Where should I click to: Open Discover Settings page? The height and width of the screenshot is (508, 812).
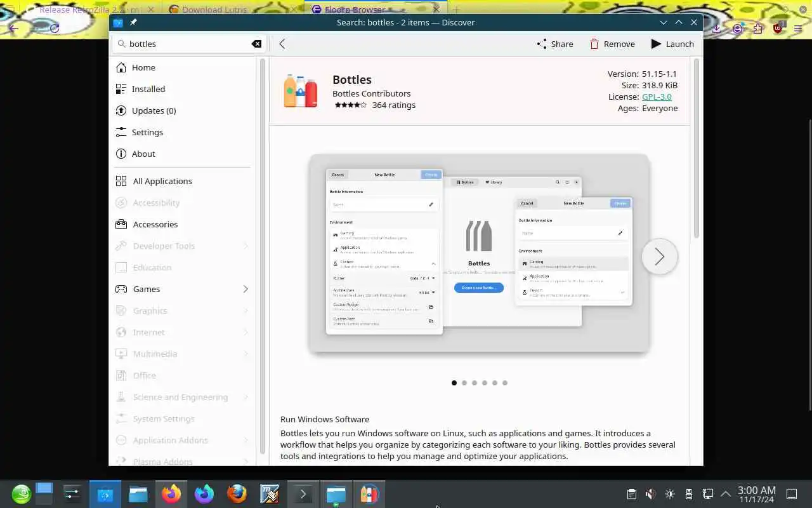click(x=183, y=132)
